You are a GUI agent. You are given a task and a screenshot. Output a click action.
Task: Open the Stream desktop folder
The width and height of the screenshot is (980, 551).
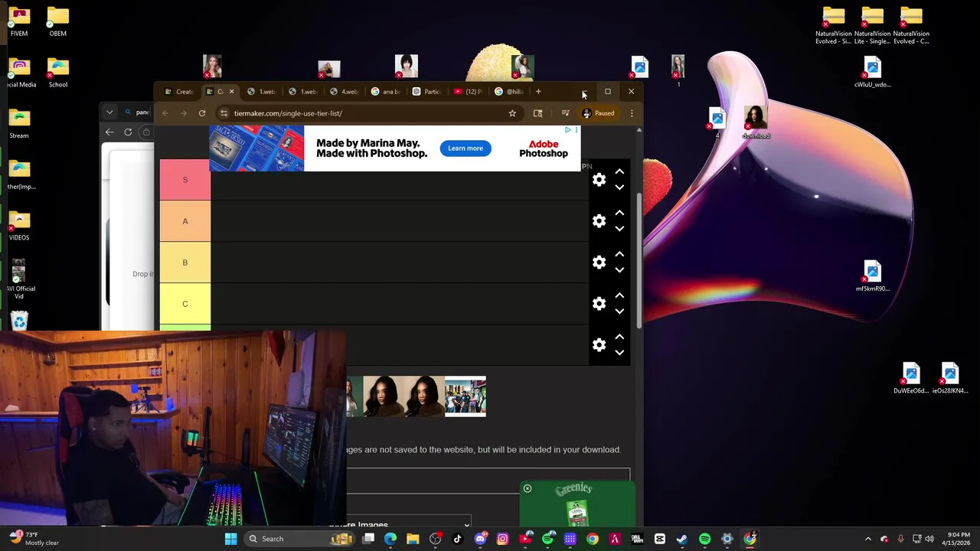click(x=19, y=125)
